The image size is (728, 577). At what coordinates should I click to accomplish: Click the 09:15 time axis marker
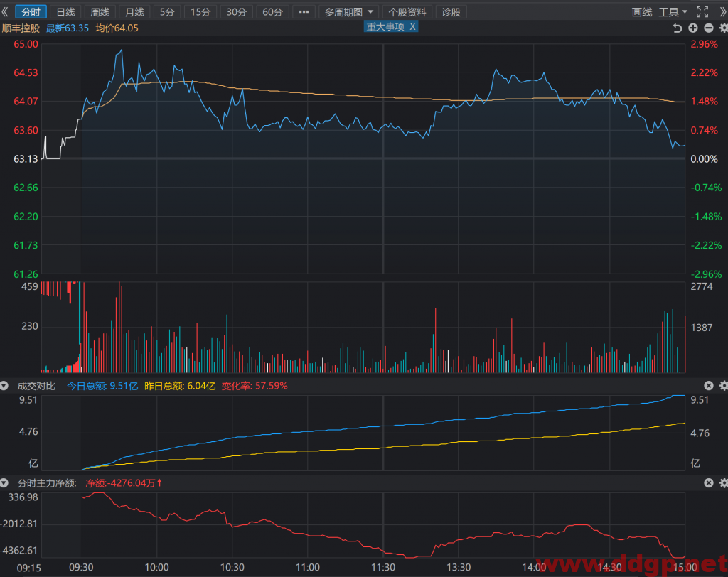click(x=28, y=568)
